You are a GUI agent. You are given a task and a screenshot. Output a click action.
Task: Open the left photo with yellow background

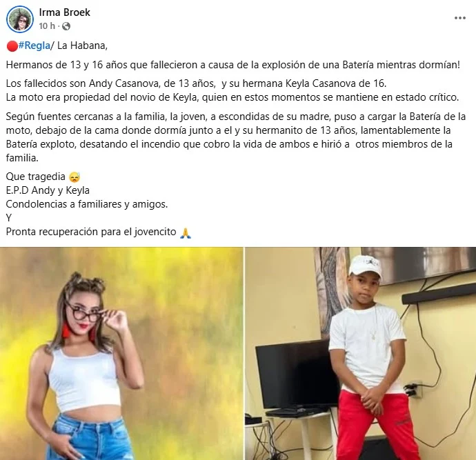(121, 354)
